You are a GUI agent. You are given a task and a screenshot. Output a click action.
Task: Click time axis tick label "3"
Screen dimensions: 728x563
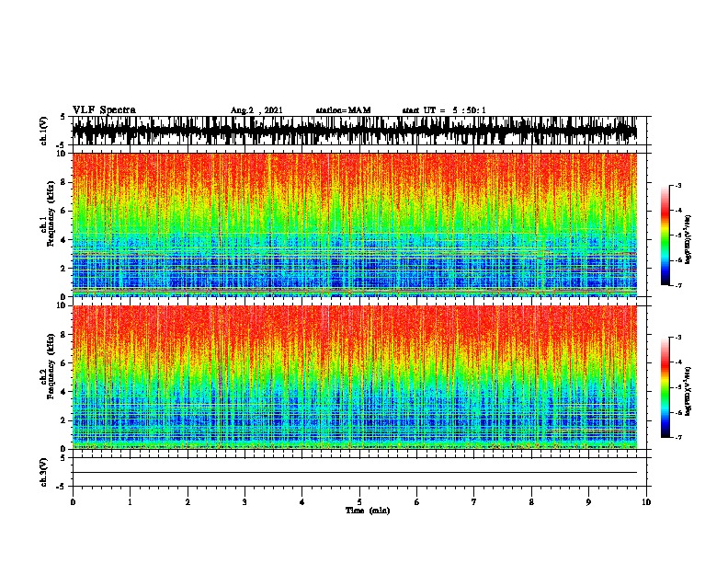click(245, 501)
